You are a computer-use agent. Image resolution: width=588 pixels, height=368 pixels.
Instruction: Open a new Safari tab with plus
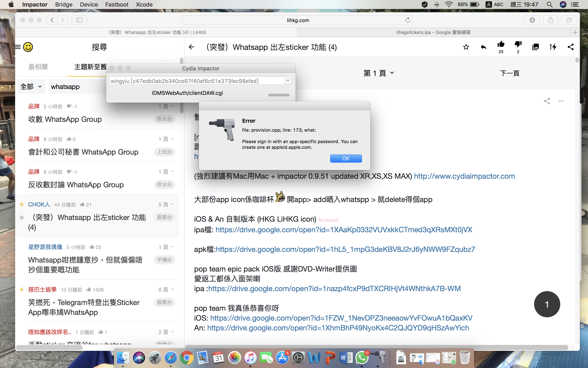(575, 32)
